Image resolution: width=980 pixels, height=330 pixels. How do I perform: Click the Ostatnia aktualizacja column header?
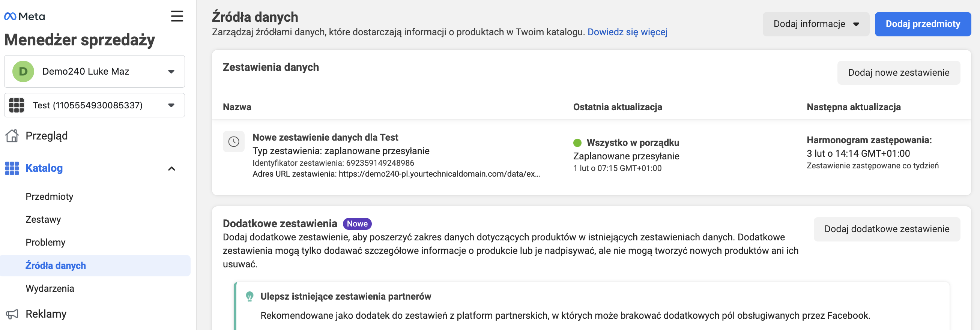(x=618, y=107)
